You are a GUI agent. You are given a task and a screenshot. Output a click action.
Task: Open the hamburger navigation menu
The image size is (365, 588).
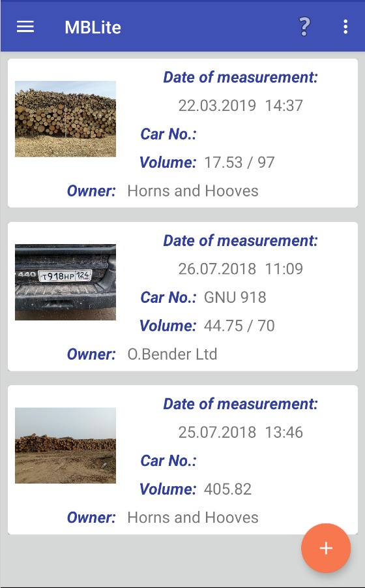coord(25,27)
